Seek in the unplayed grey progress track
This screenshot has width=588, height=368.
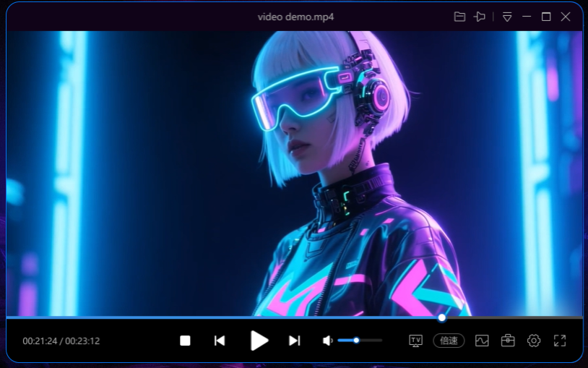point(514,317)
